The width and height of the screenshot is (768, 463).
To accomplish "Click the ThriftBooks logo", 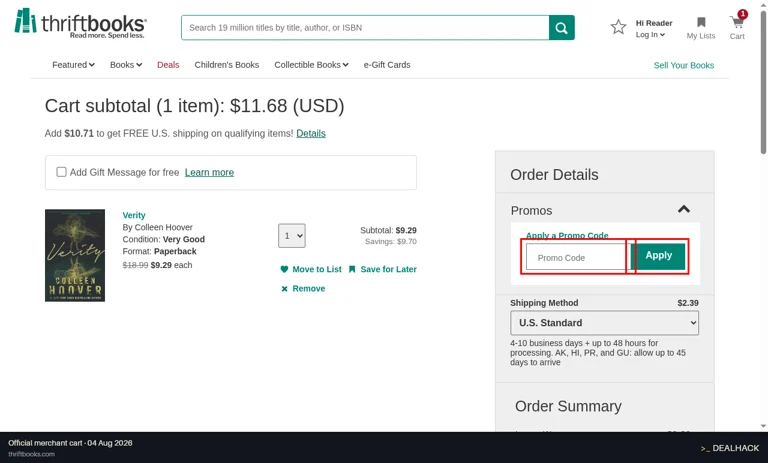I will (x=80, y=23).
